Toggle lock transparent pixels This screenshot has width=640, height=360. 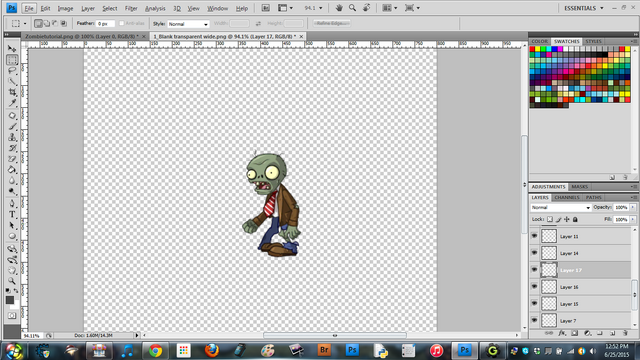(x=550, y=219)
